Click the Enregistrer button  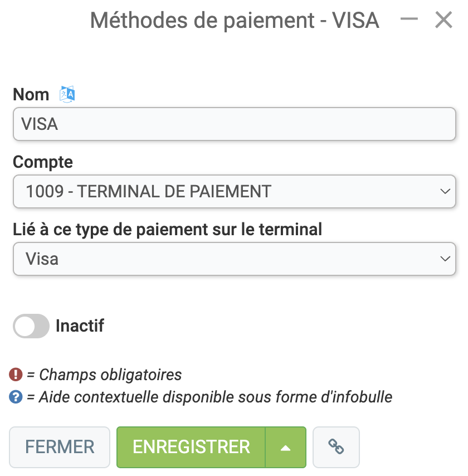coord(191,447)
